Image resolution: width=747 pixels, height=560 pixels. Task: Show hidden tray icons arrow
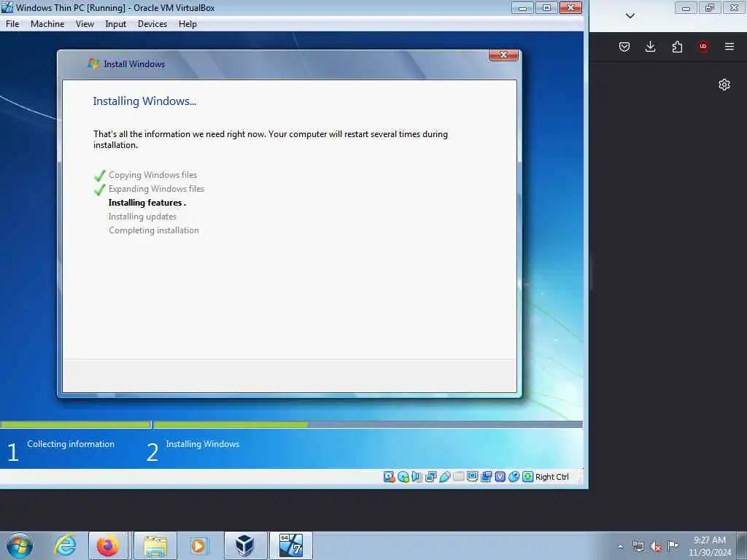point(620,546)
